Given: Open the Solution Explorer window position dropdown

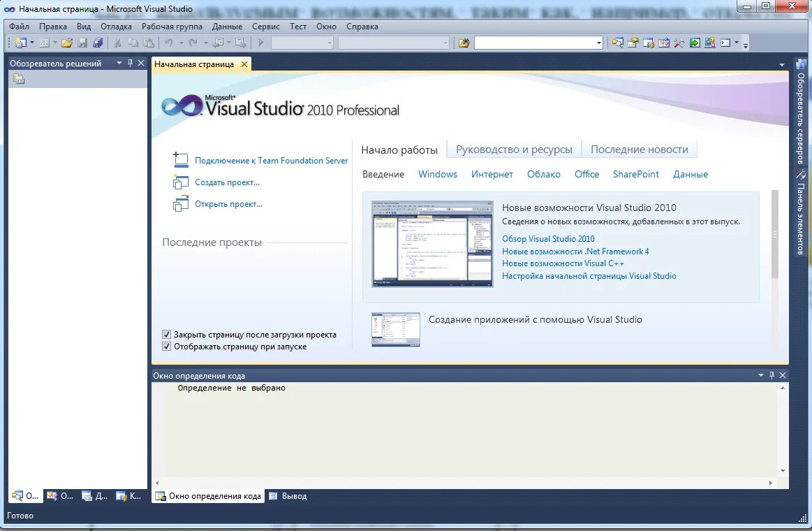Looking at the screenshot, I should pos(119,63).
